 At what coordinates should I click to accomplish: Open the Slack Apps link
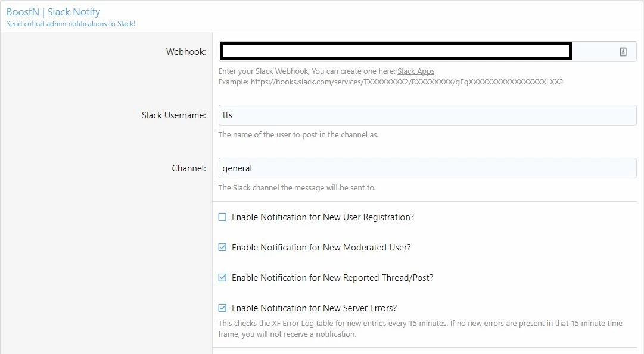(x=416, y=71)
